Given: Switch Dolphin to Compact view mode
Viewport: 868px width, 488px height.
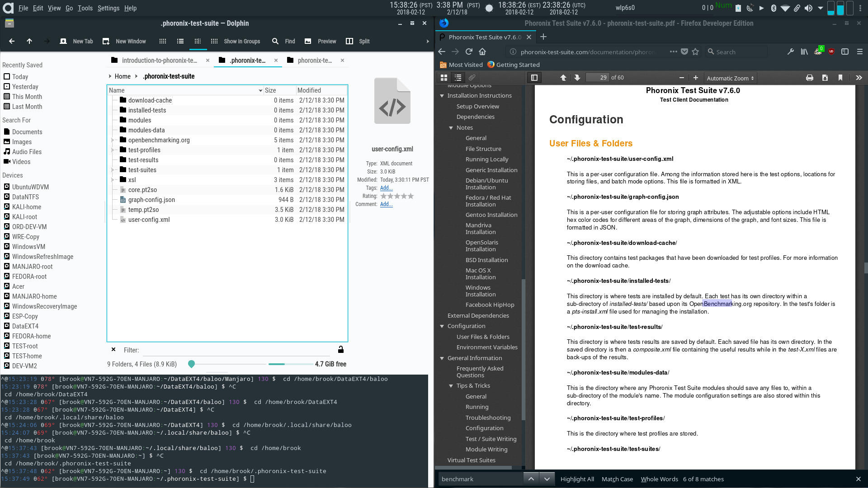Looking at the screenshot, I should (180, 41).
